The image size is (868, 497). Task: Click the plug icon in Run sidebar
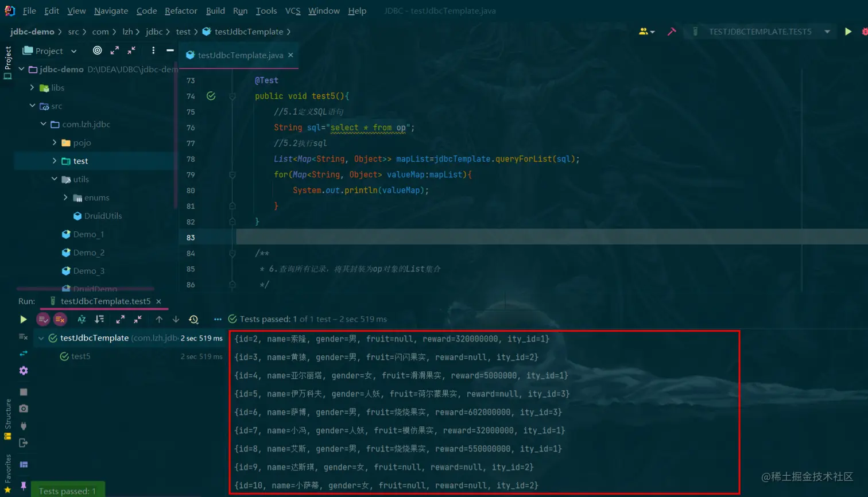tap(24, 426)
